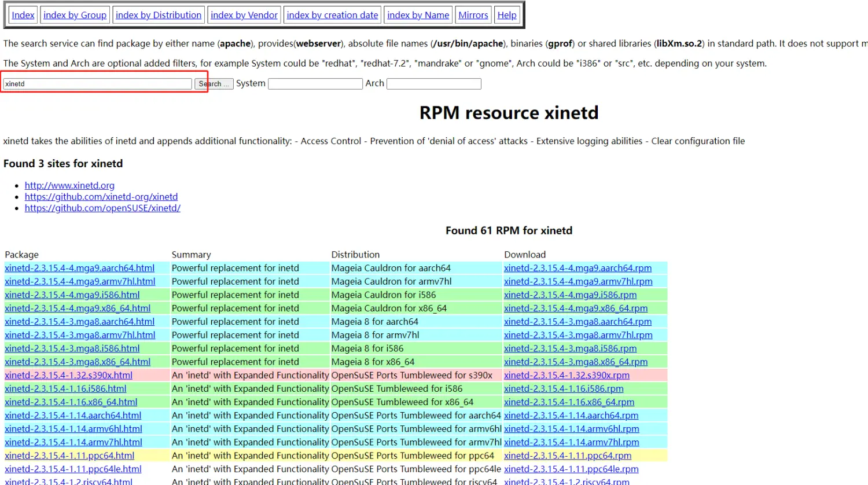This screenshot has height=485, width=868.
Task: Download xinetd-2.3.15.4-1.14.armv6hl.rpm
Action: click(572, 429)
